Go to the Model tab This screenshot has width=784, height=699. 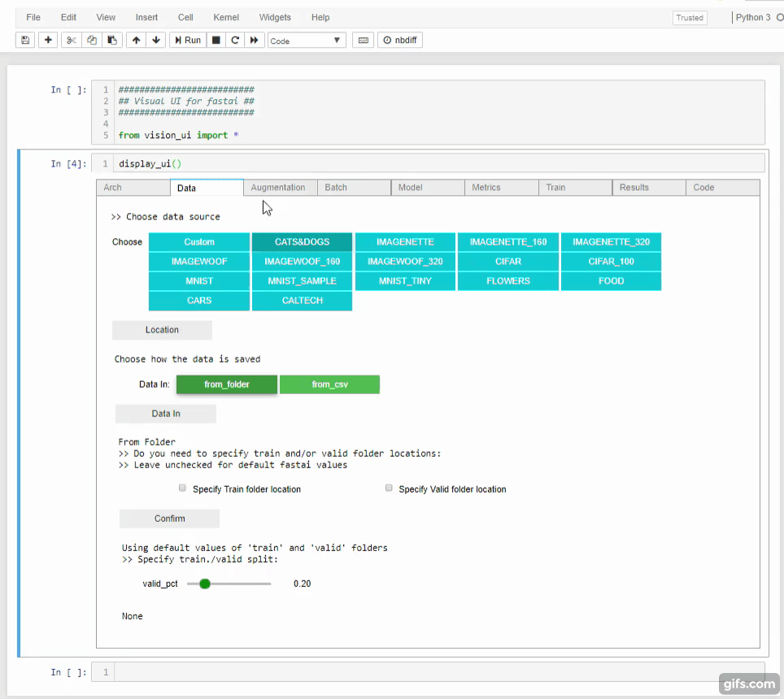tap(428, 188)
